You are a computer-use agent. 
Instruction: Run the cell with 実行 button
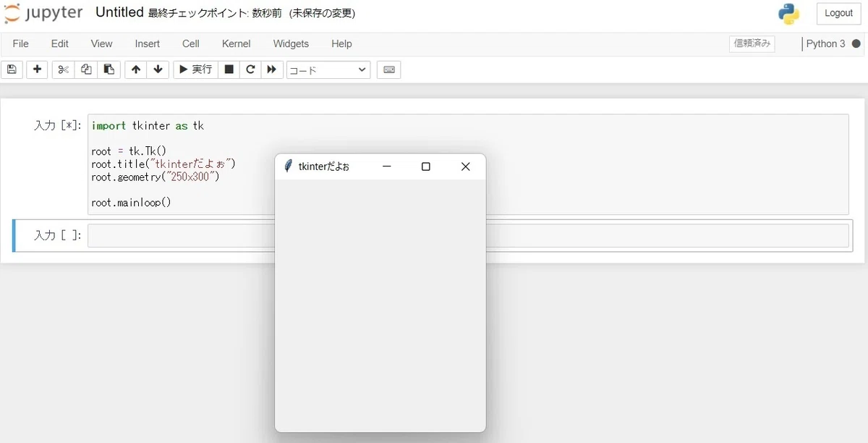pos(195,69)
